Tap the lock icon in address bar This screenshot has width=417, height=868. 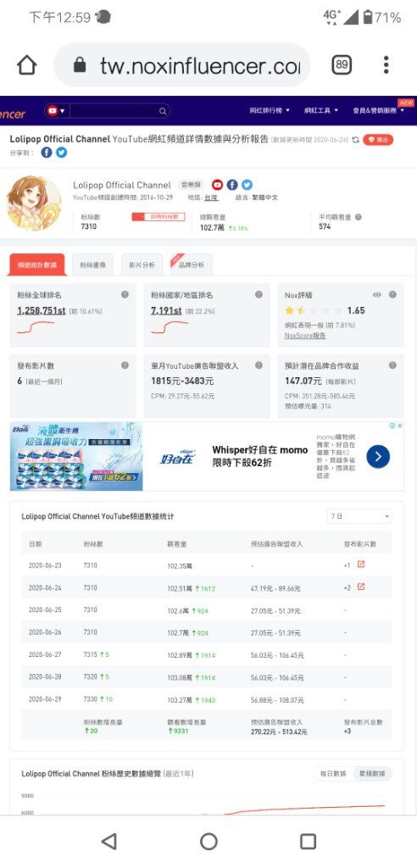point(80,66)
